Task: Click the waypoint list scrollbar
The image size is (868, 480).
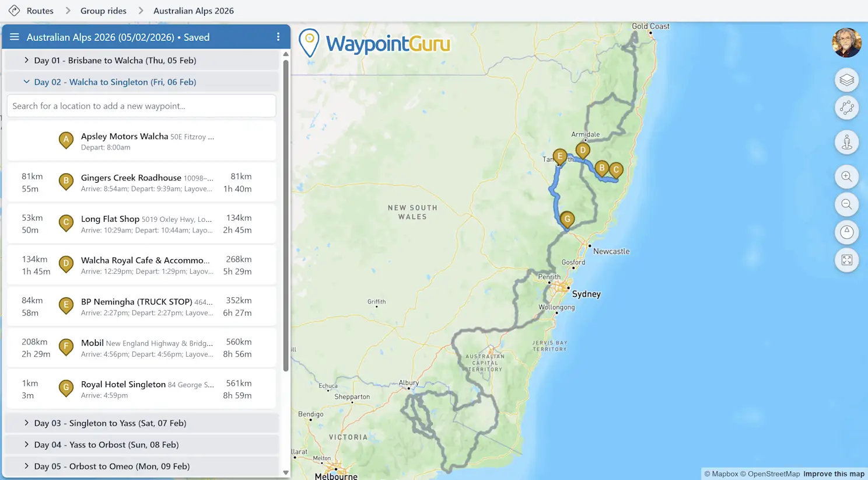Action: tap(286, 215)
